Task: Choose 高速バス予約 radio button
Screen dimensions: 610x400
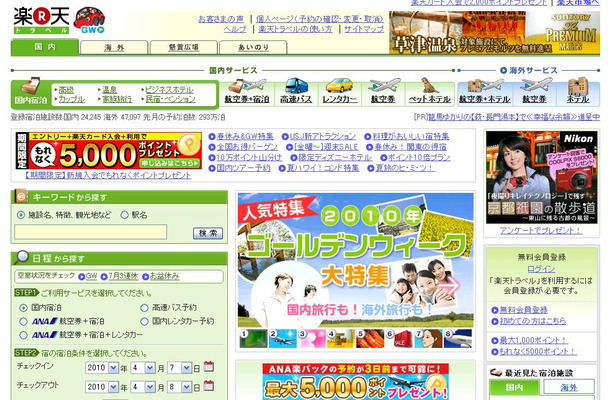Action: [144, 308]
